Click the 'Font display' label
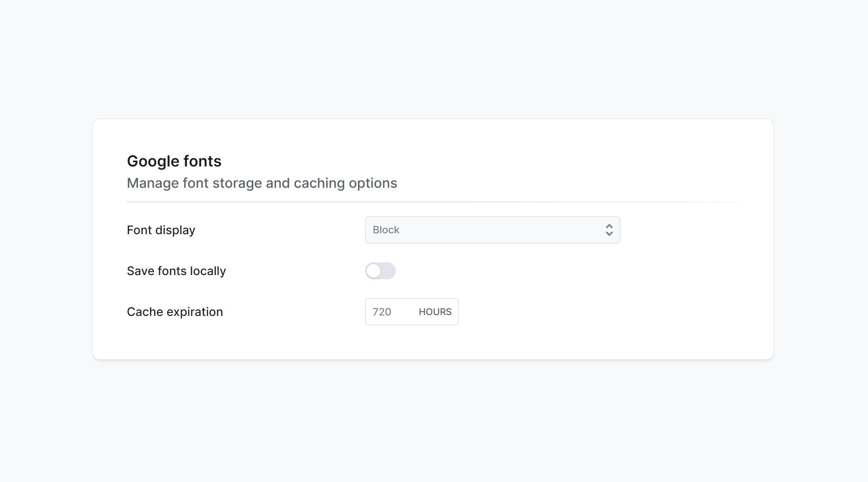Viewport: 868px width, 482px height. tap(161, 230)
